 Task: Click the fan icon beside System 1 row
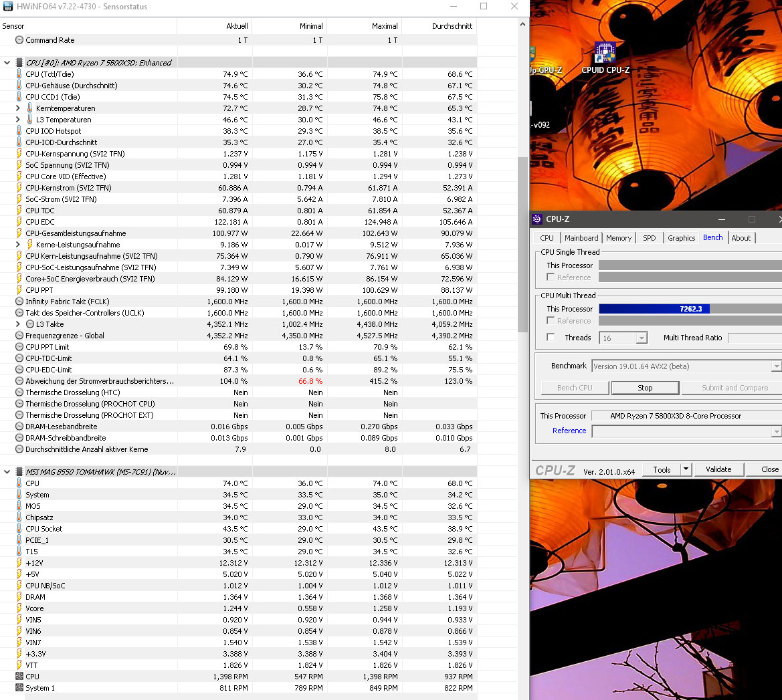(19, 688)
